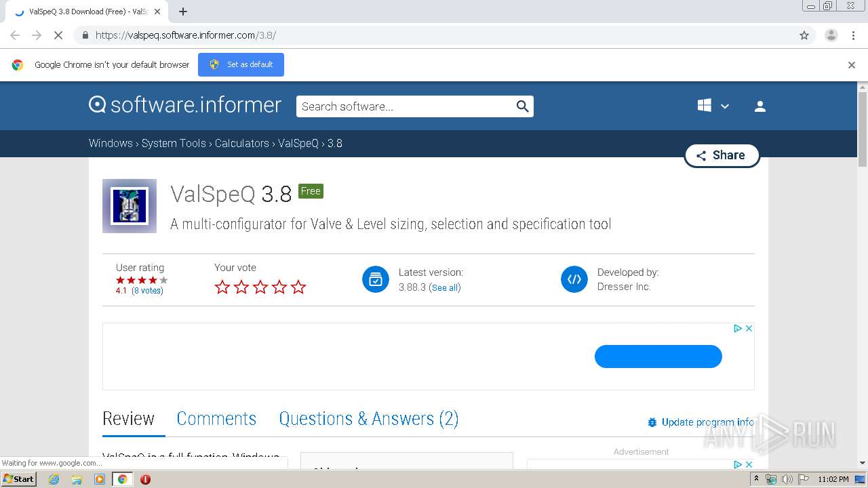
Task: Rate four stars in Your vote
Action: pyautogui.click(x=279, y=287)
